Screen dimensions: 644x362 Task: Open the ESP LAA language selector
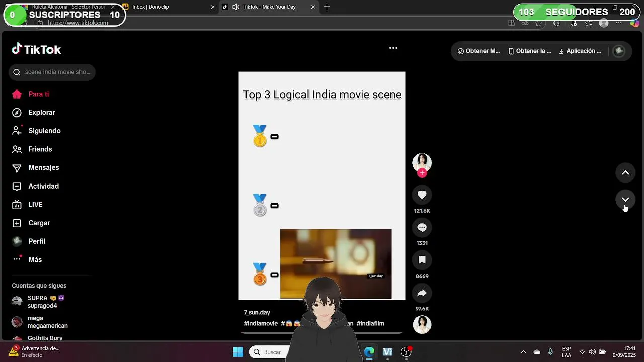[x=567, y=352]
